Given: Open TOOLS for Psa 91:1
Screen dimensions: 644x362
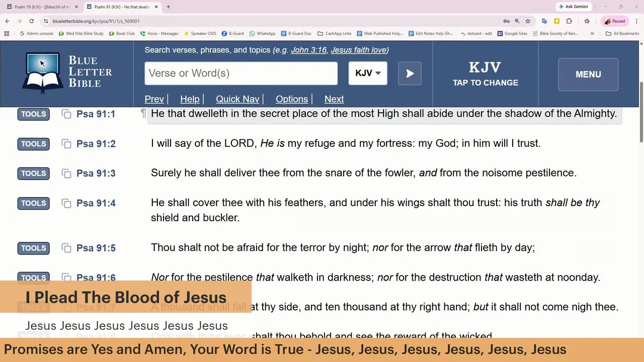Looking at the screenshot, I should pos(34,114).
